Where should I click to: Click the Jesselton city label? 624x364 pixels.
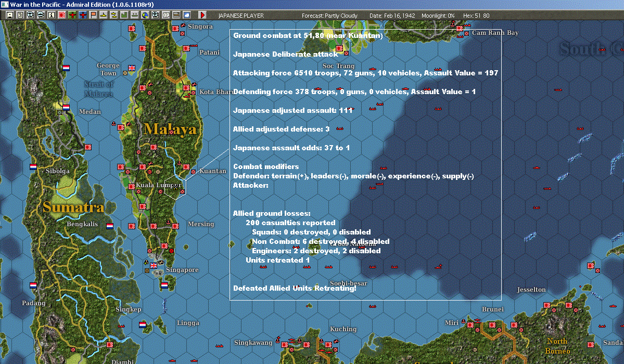531,290
